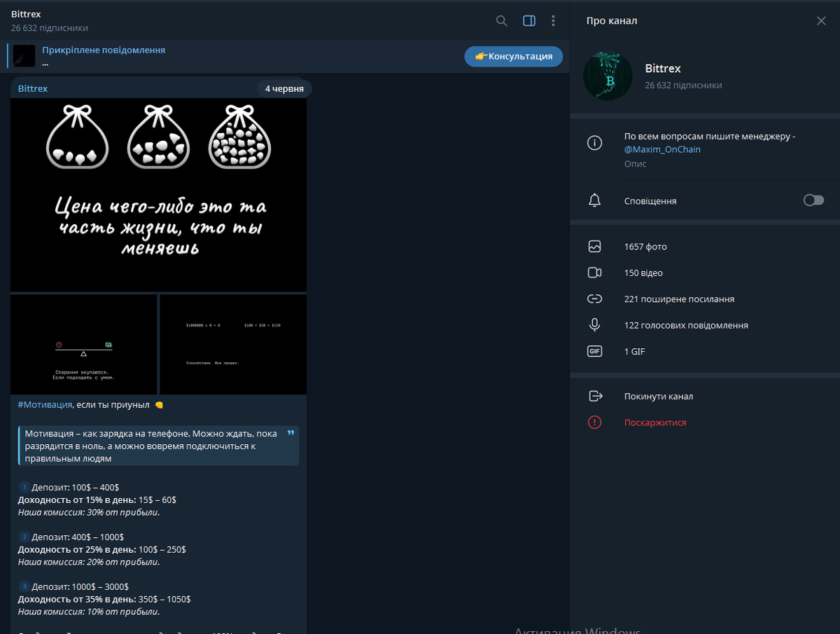
Task: Select Покинути канал to leave channel
Action: (658, 397)
